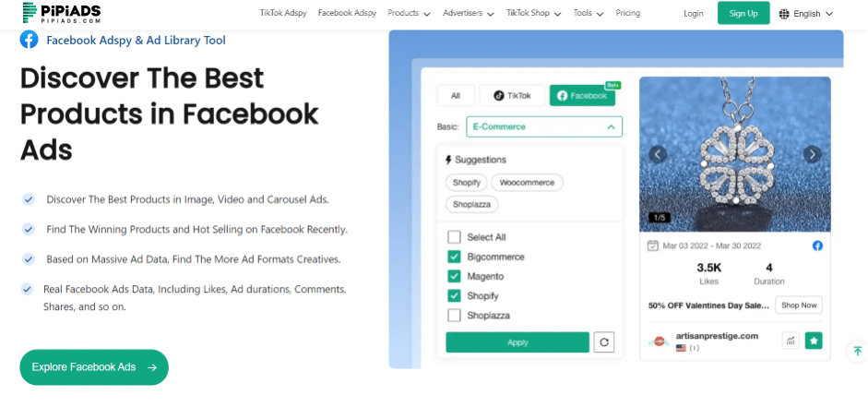Click the US flag icon
The image size is (868, 407).
pos(681,348)
